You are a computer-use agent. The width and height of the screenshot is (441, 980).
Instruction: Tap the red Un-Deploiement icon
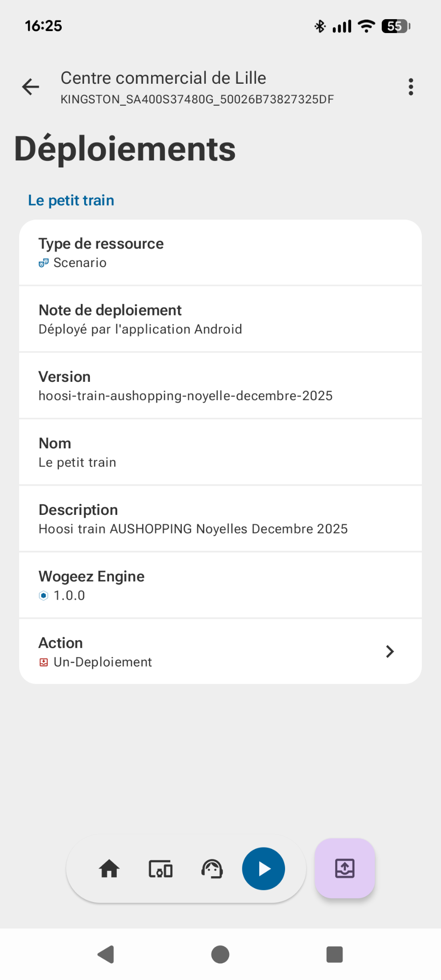(44, 662)
